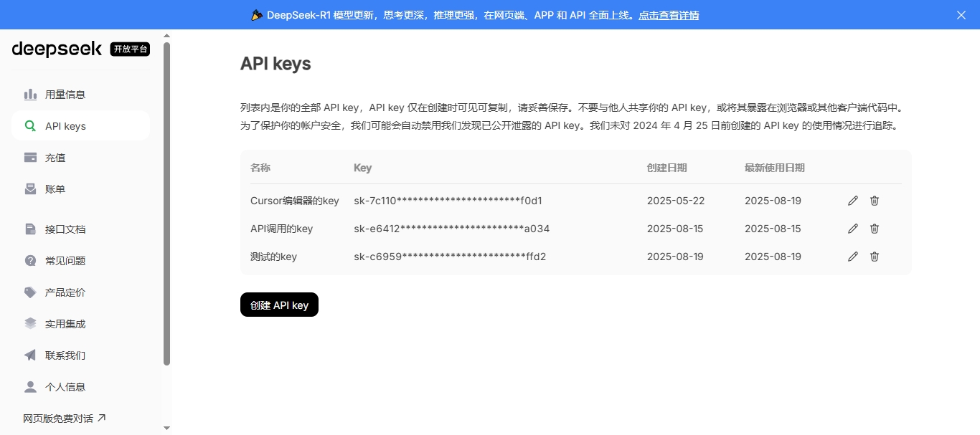Click the 最新使用日期 column header
980x435 pixels.
coord(775,168)
